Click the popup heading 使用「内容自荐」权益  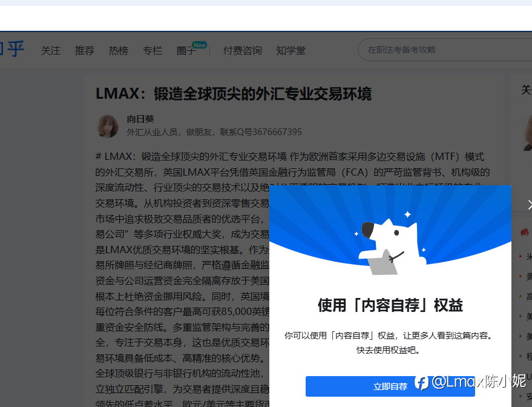coord(390,305)
